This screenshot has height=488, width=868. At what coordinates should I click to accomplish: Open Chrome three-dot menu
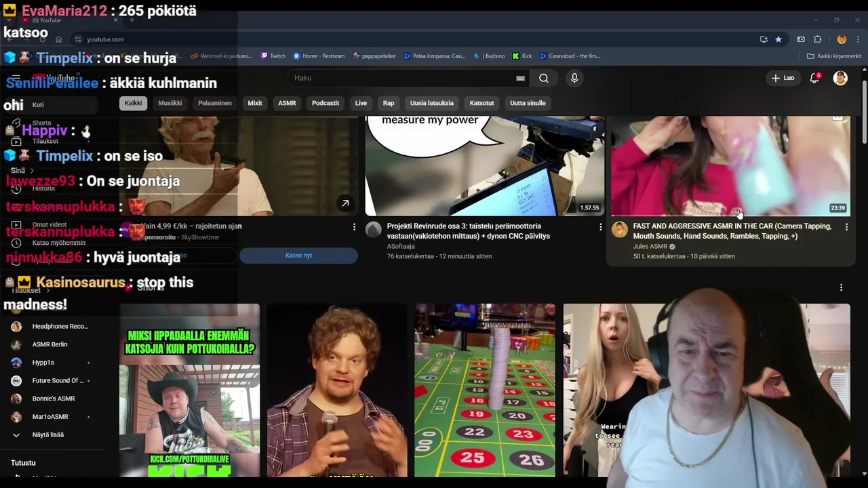(x=859, y=39)
